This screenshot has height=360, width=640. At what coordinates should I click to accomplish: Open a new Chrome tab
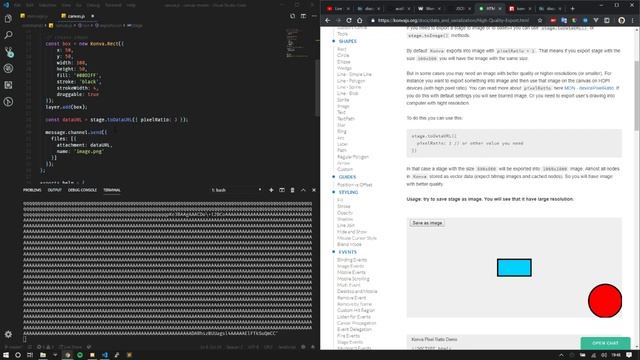coord(572,8)
